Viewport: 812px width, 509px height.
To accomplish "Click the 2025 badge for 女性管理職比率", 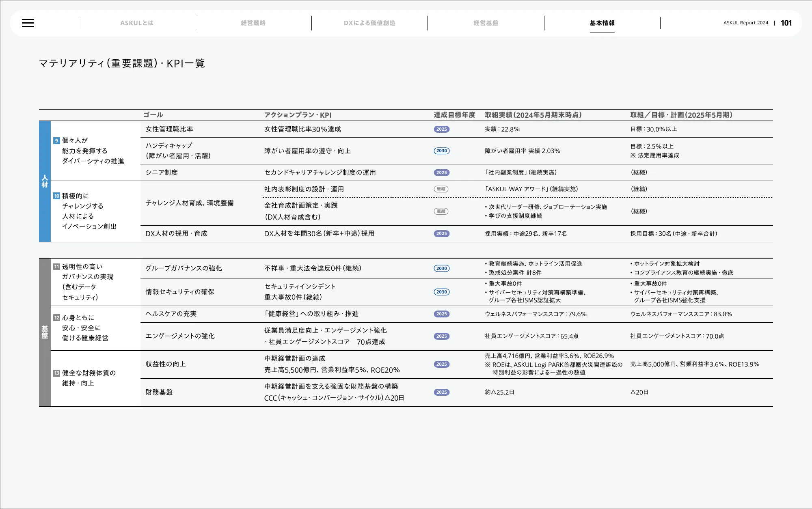I will [441, 129].
